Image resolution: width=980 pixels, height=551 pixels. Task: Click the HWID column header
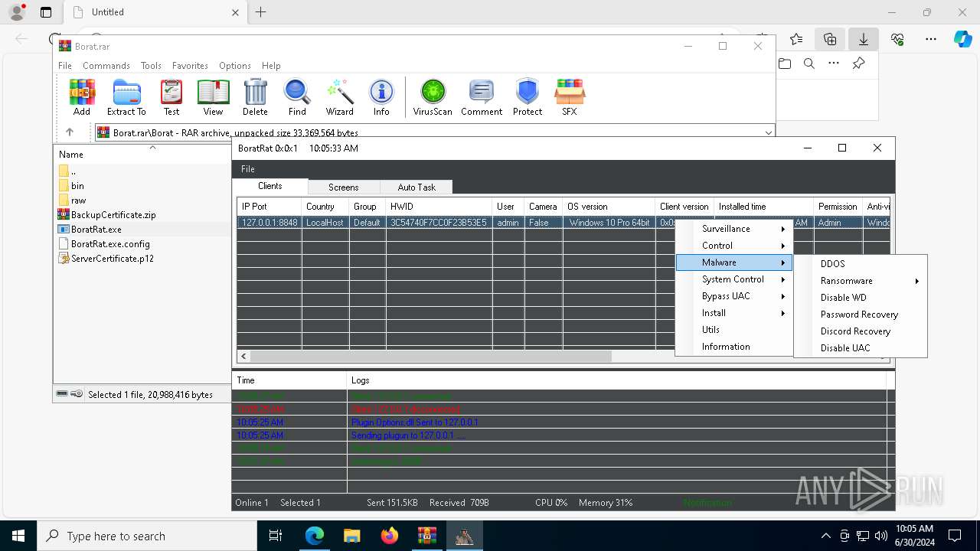pyautogui.click(x=439, y=207)
